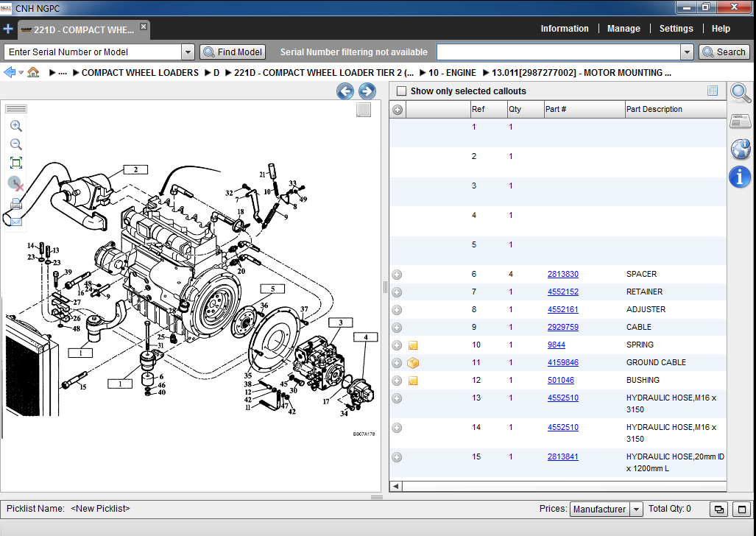Fit the diagram to the window

click(x=15, y=163)
